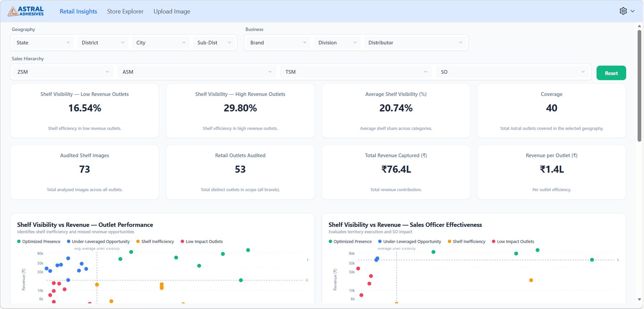The height and width of the screenshot is (309, 644).
Task: Select the Division dropdown
Action: click(x=337, y=43)
